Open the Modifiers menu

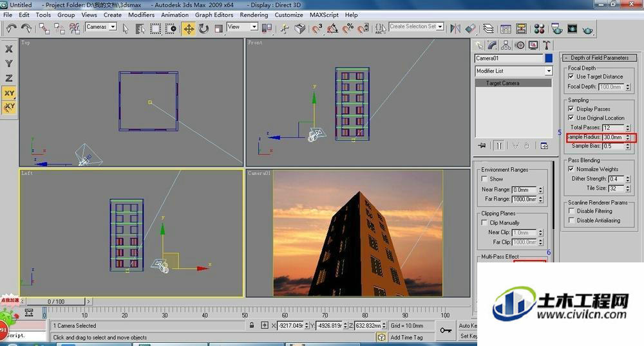point(141,15)
